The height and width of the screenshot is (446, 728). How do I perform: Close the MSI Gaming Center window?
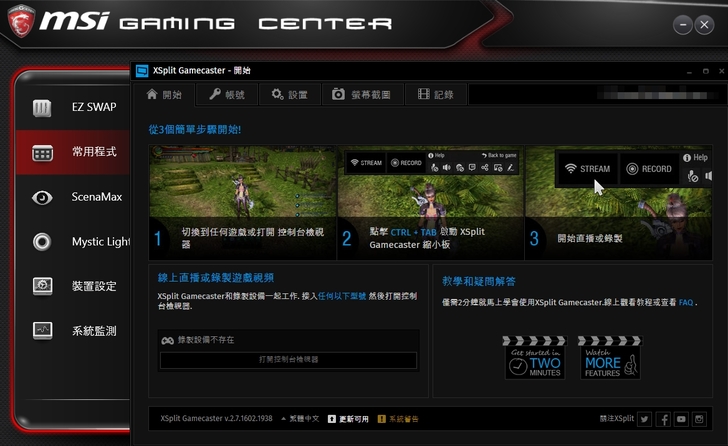point(704,25)
